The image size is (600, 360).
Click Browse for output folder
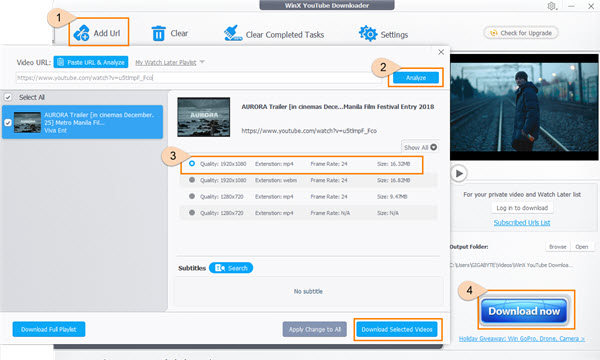(558, 247)
